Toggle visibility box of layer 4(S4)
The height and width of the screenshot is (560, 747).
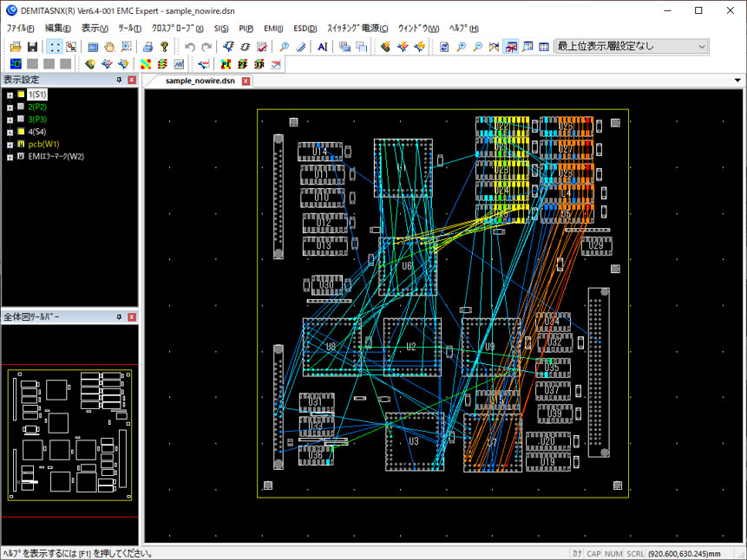coord(21,132)
